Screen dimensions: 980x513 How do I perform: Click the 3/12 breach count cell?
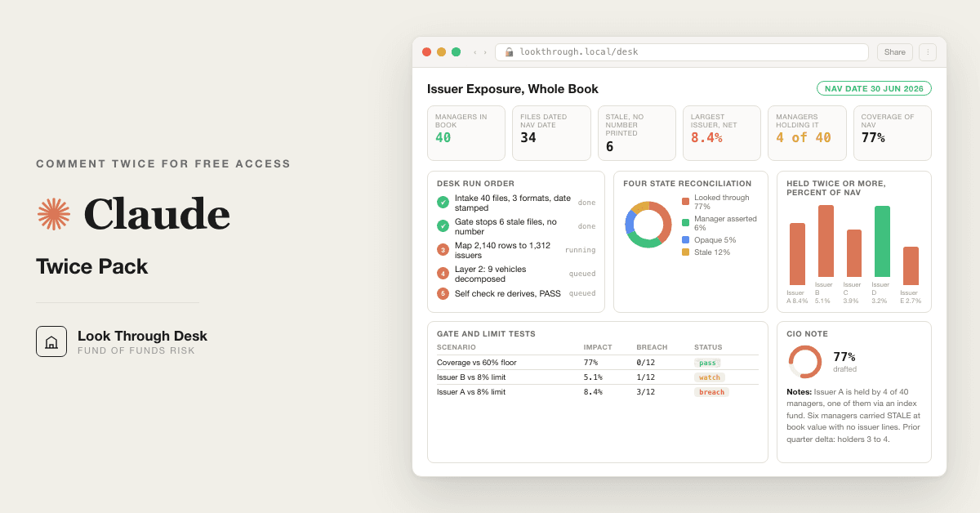(645, 392)
